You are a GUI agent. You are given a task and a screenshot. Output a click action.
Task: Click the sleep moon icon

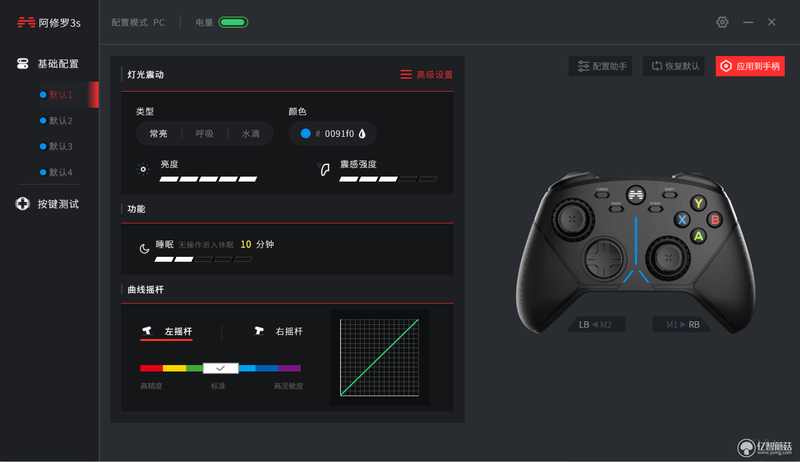[144, 249]
